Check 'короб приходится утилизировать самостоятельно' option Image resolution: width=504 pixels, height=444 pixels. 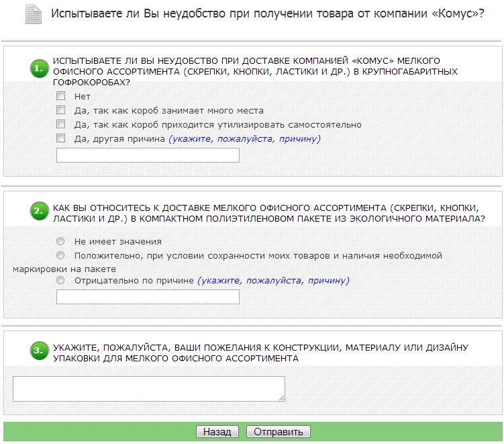pyautogui.click(x=61, y=124)
